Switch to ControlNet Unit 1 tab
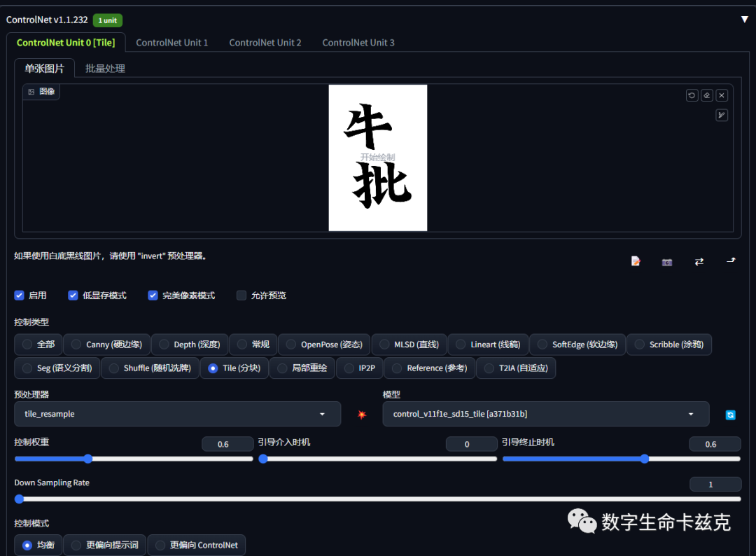This screenshot has height=556, width=756. point(172,43)
